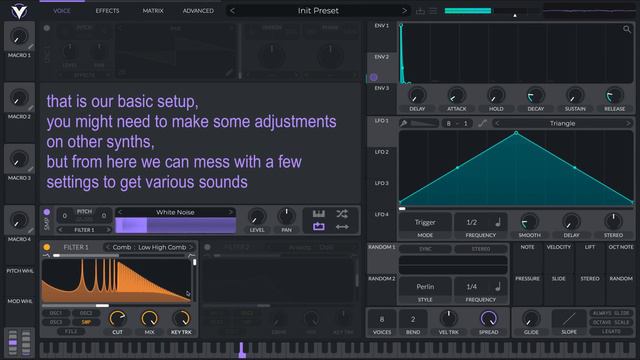Click the filter CUT knob

[118, 318]
